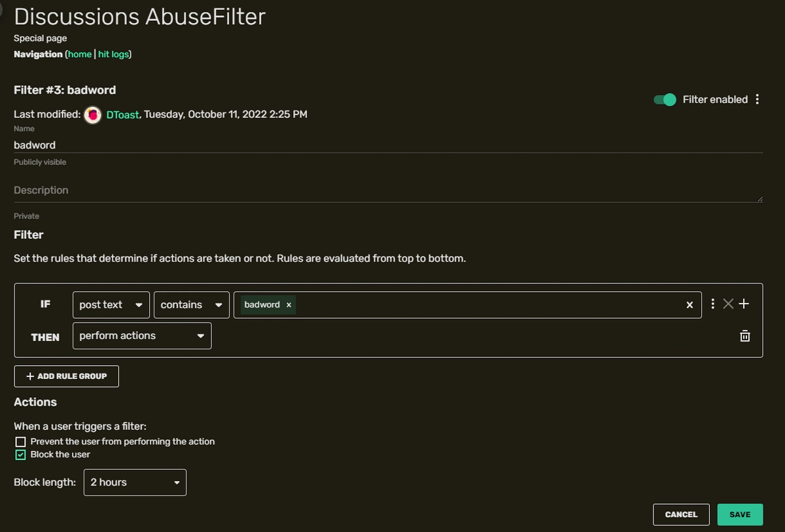Image resolution: width=785 pixels, height=532 pixels.
Task: Go to the home navigation link
Action: [x=80, y=54]
